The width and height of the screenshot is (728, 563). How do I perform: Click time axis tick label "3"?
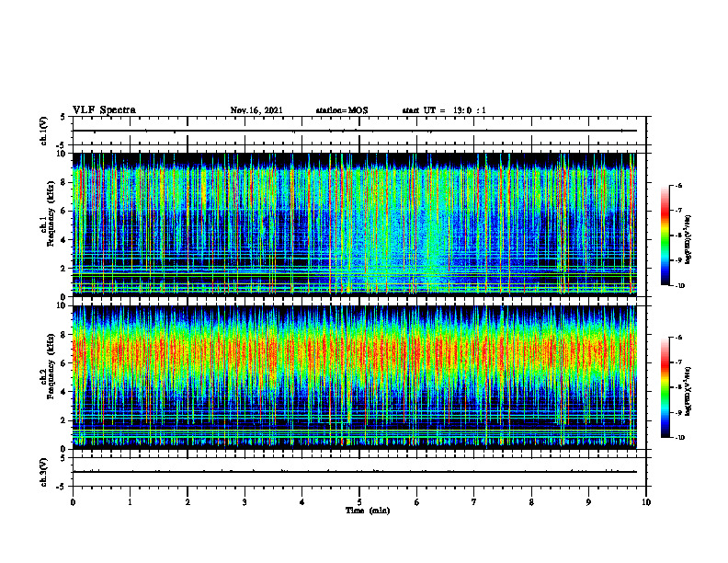pos(245,502)
